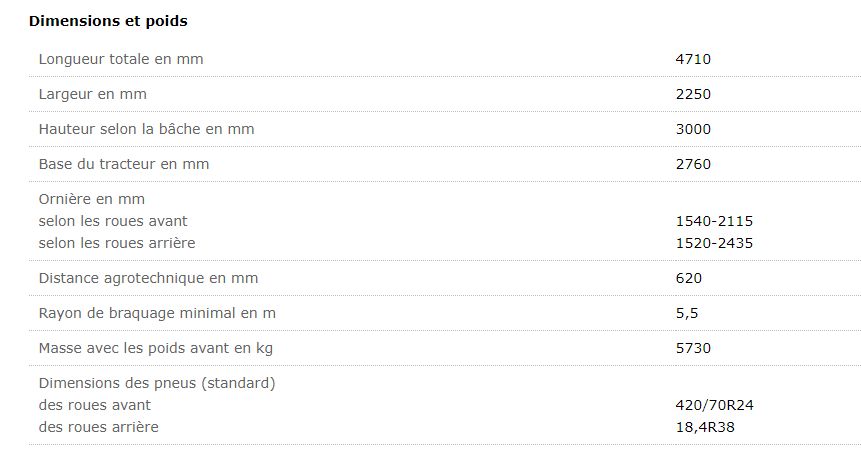Select the 620 clearance value

click(689, 278)
